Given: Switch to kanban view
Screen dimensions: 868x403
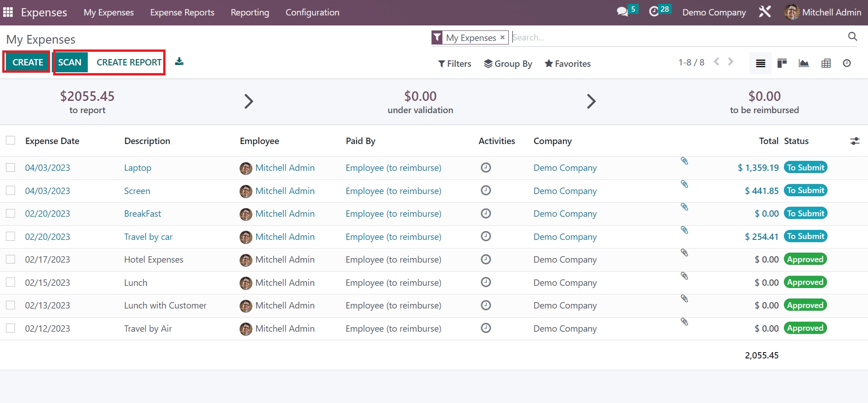Looking at the screenshot, I should click(x=782, y=64).
